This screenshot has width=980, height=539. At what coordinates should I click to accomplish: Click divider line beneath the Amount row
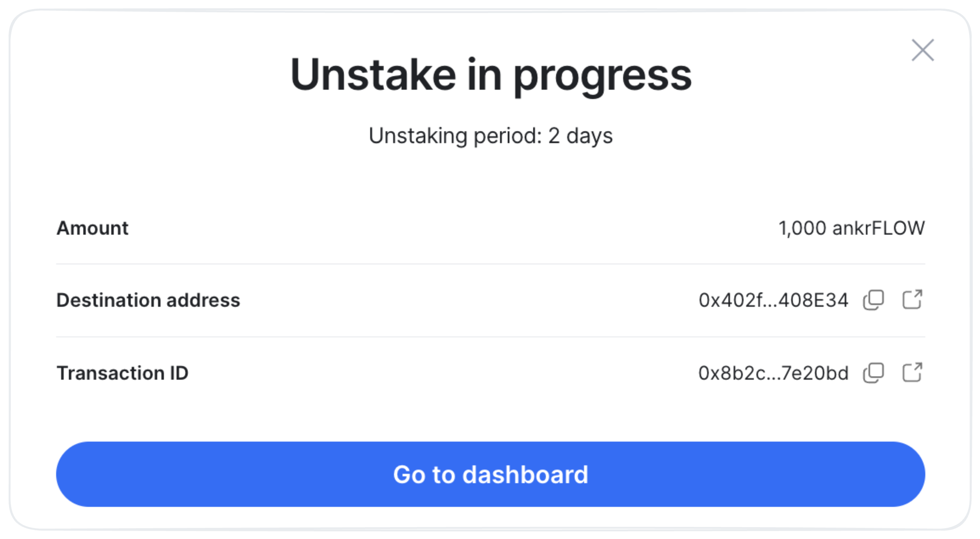pyautogui.click(x=490, y=264)
